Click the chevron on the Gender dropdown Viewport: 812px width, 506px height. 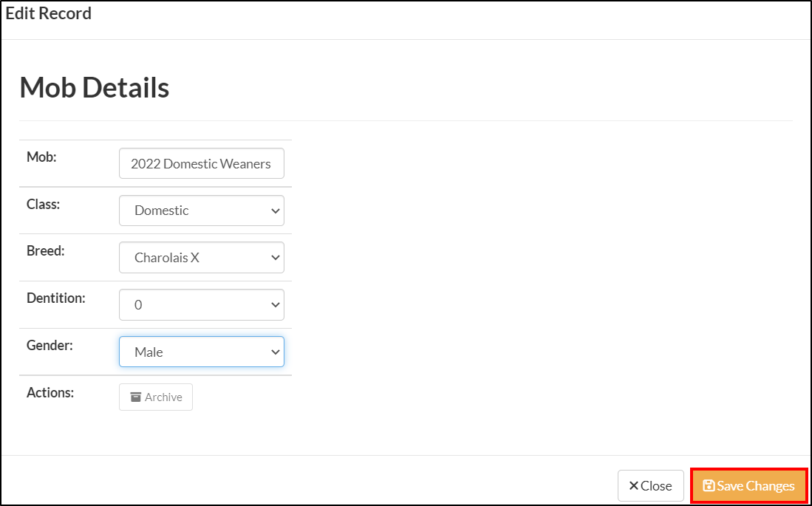pyautogui.click(x=274, y=352)
